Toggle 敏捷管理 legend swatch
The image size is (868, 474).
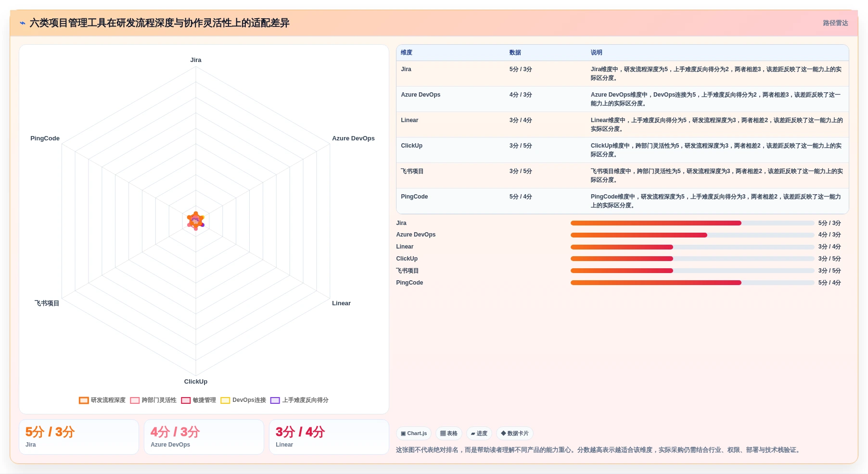tap(186, 400)
